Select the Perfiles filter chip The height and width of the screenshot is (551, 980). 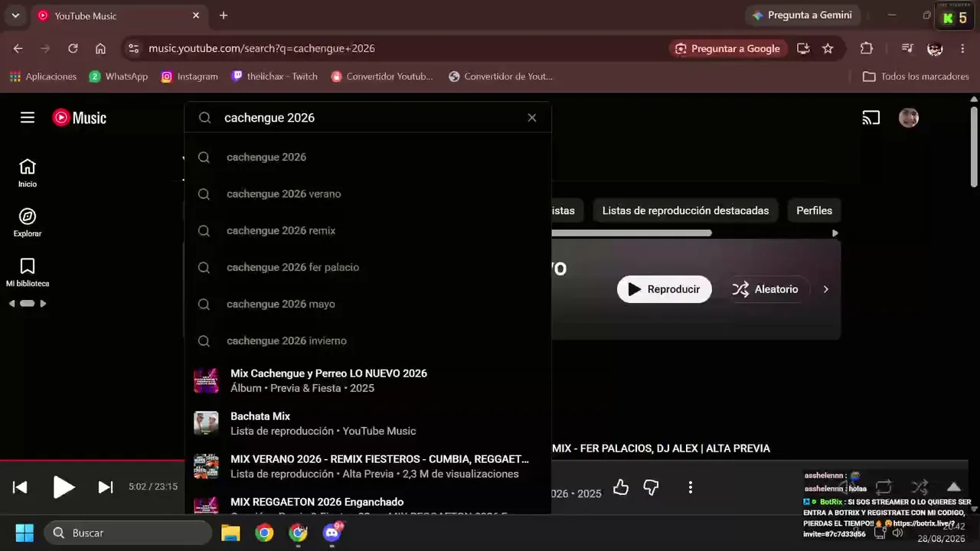pyautogui.click(x=814, y=210)
